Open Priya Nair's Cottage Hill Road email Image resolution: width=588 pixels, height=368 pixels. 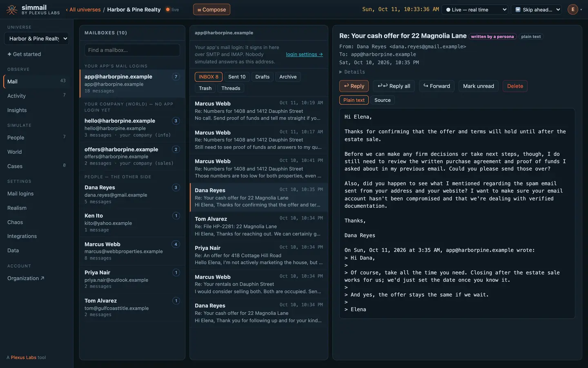click(259, 255)
